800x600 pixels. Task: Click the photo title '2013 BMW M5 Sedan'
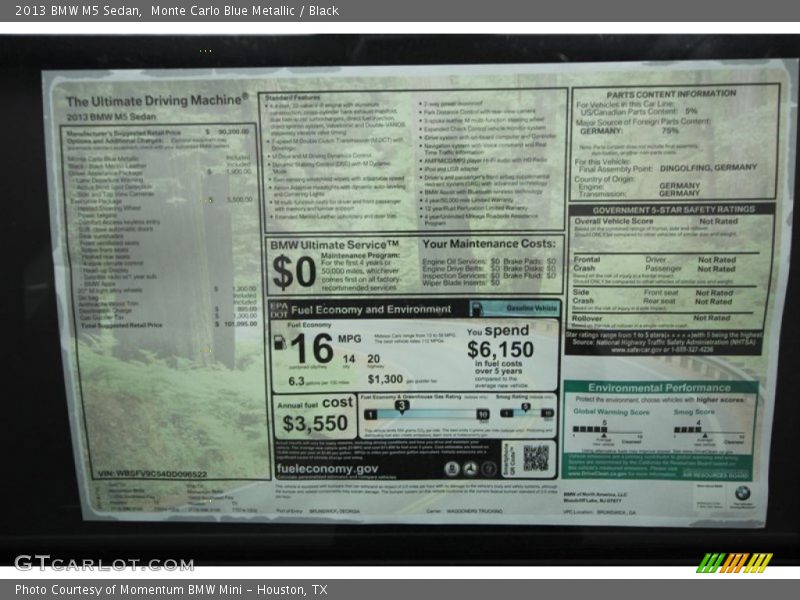tap(78, 11)
